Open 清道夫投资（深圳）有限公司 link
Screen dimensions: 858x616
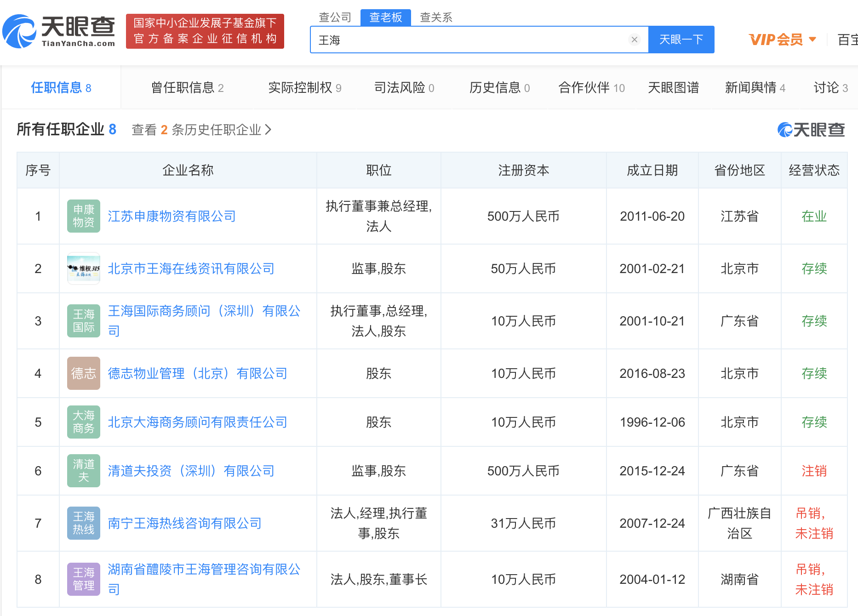pos(191,471)
